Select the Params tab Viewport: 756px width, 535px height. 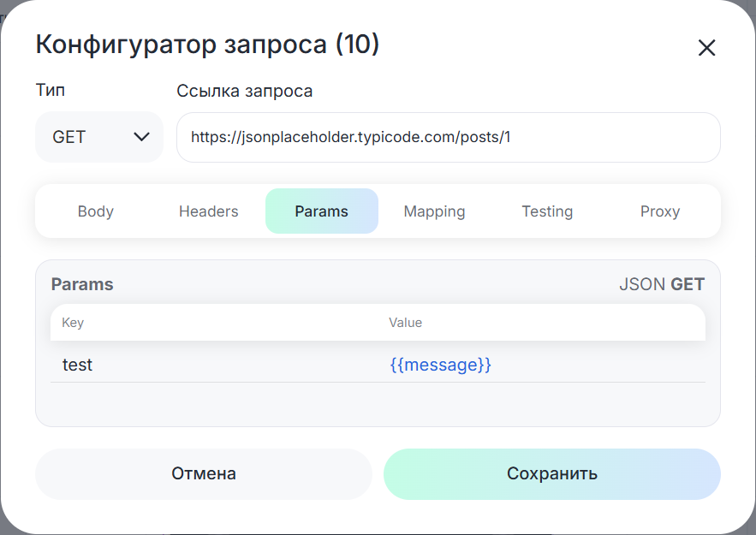321,211
